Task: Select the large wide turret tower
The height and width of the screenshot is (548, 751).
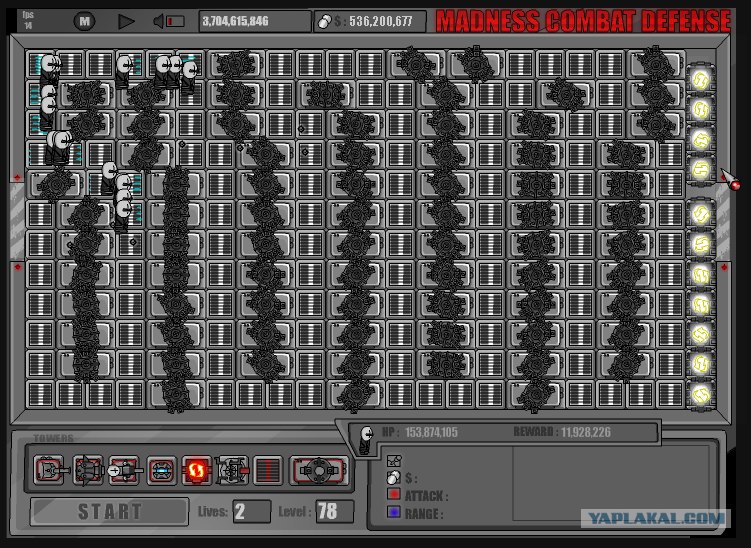Action: tap(319, 470)
